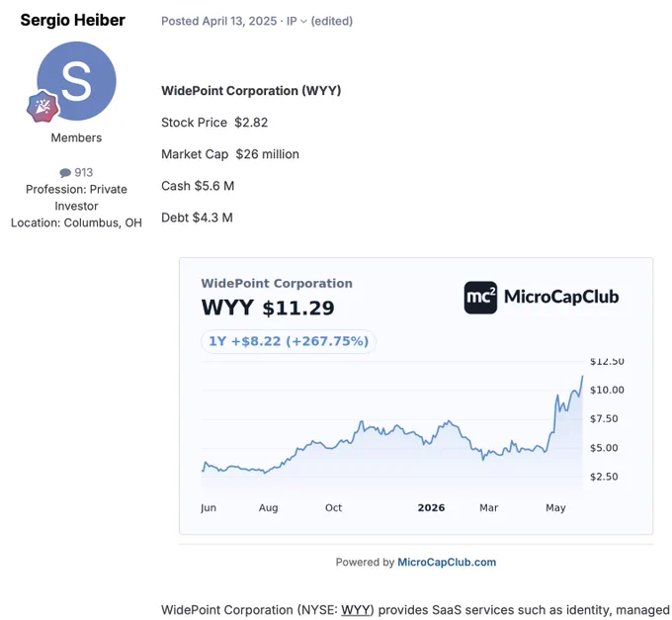Click the May label on chart axis

tap(555, 508)
